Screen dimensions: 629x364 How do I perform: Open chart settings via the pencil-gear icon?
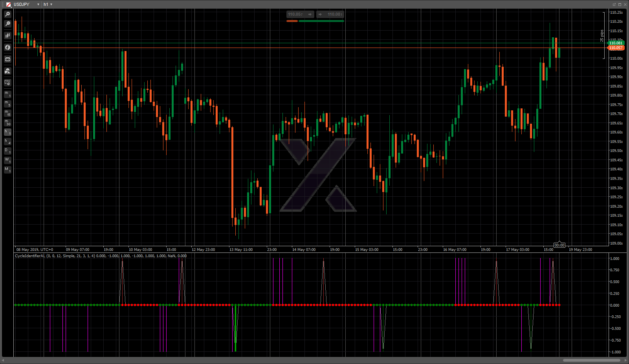coord(7,82)
